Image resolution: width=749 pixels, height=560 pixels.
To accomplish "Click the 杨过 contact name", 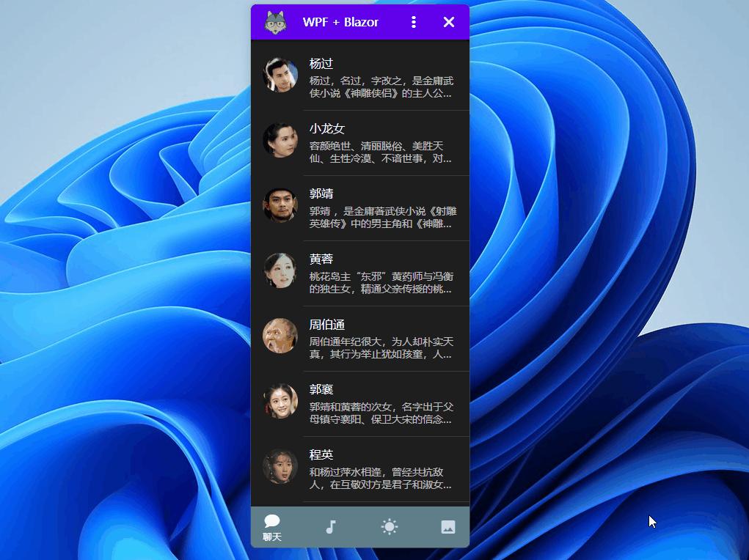I will (x=321, y=62).
